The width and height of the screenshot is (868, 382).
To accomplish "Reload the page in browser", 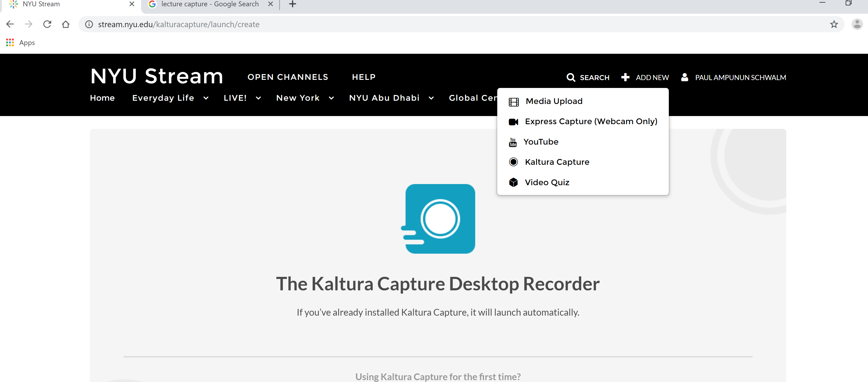I will (x=47, y=24).
